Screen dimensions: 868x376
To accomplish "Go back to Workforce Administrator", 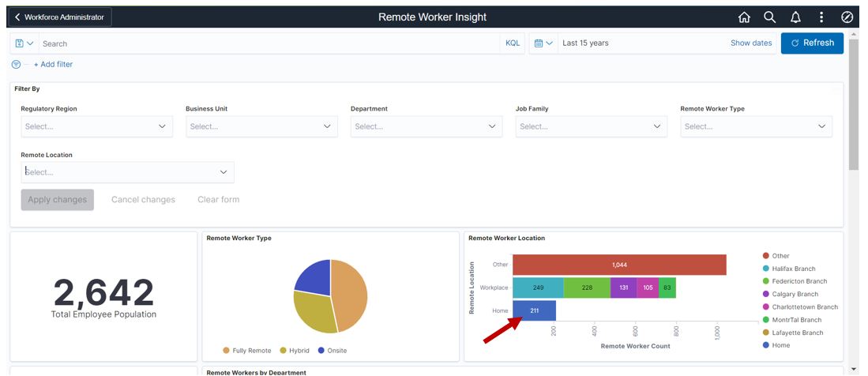I will tap(60, 17).
